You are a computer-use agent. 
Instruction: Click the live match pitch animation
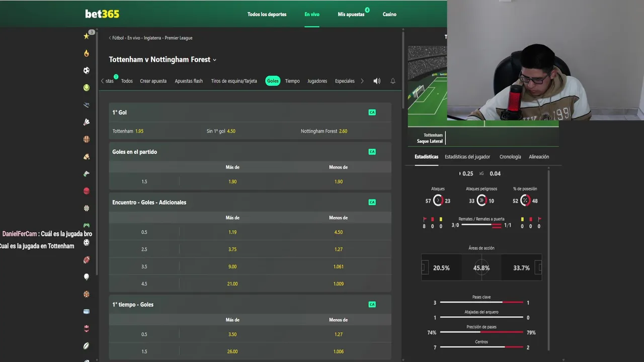427,85
